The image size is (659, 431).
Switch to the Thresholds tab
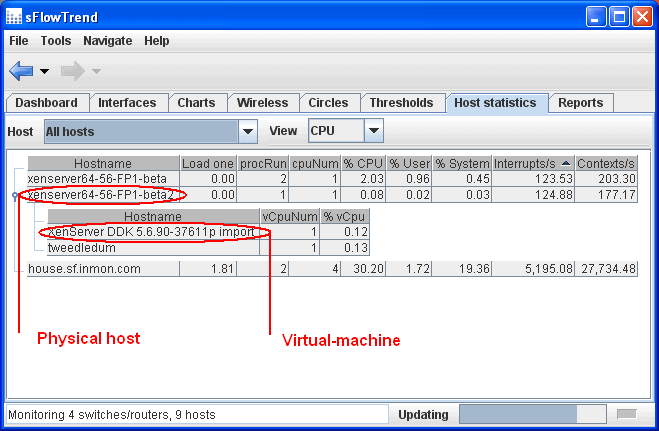point(401,103)
